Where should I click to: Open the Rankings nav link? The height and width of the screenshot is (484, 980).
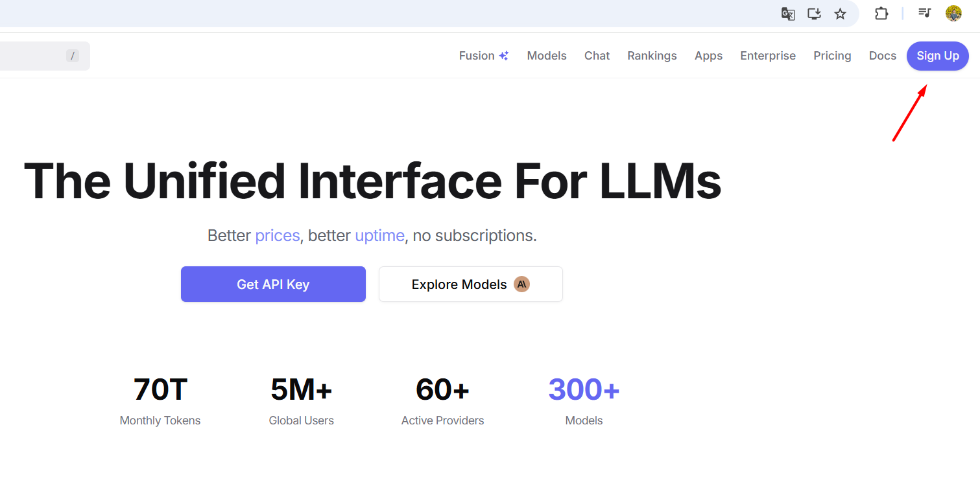[x=652, y=56]
